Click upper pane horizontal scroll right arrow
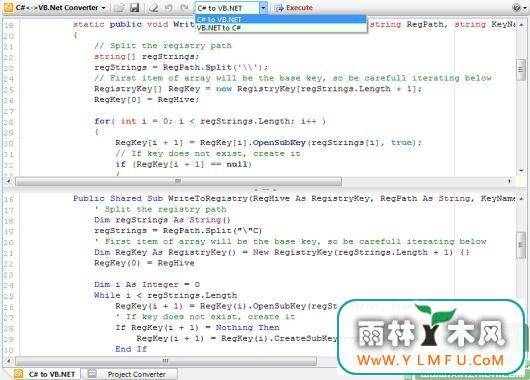This screenshot has height=380, width=530. coord(509,181)
